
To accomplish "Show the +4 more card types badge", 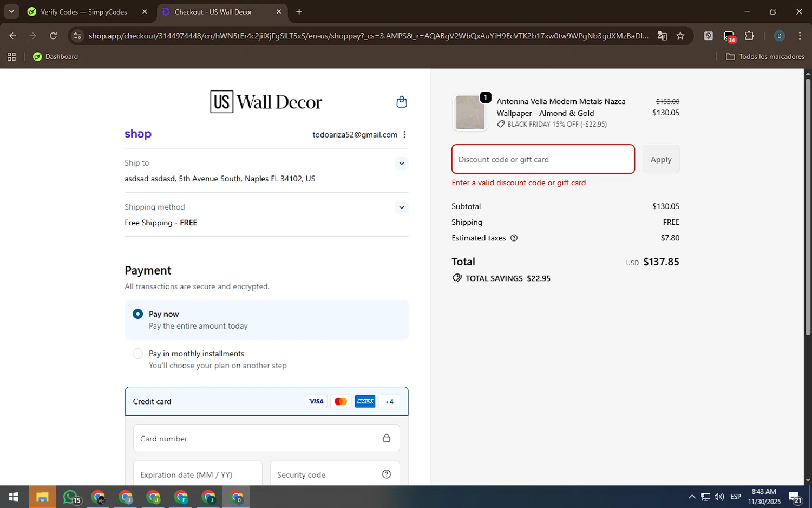I will point(389,401).
